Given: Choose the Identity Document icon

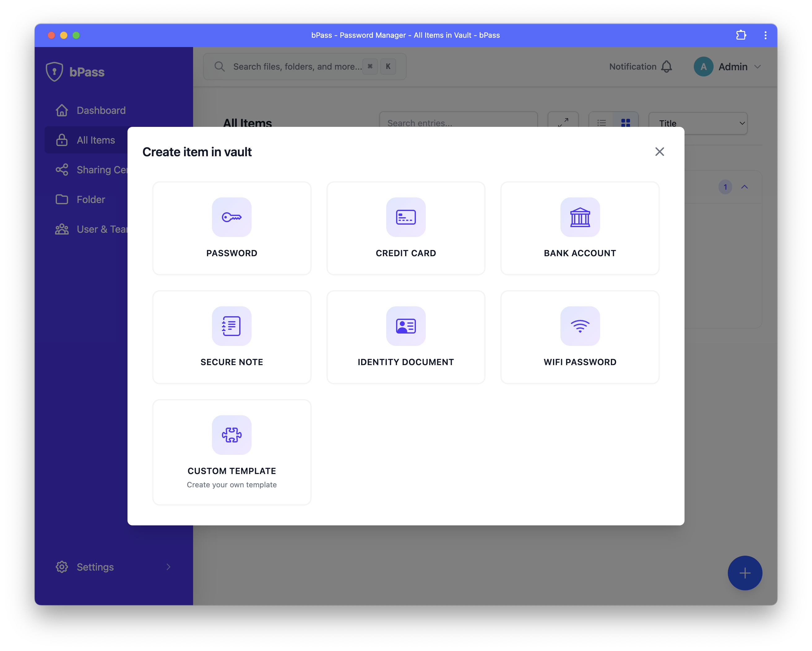Looking at the screenshot, I should [406, 326].
